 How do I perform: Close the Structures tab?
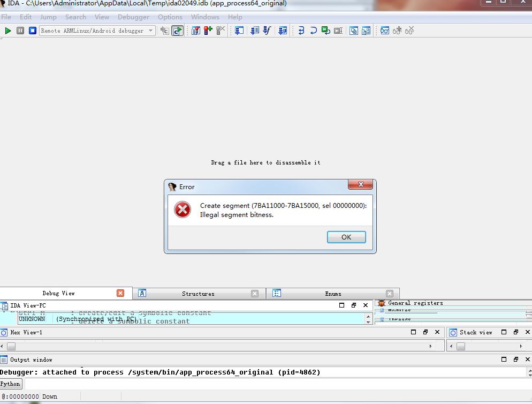(255, 294)
